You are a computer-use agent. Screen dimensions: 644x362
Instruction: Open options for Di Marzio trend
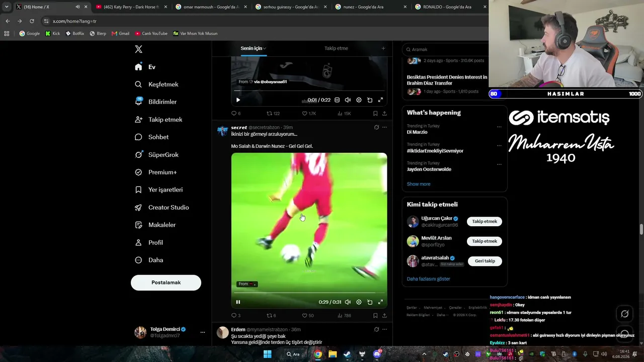click(499, 127)
